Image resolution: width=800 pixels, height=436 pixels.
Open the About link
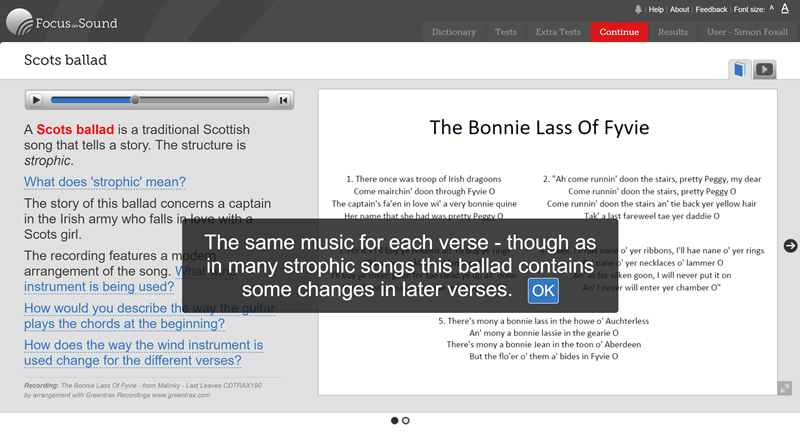(680, 9)
